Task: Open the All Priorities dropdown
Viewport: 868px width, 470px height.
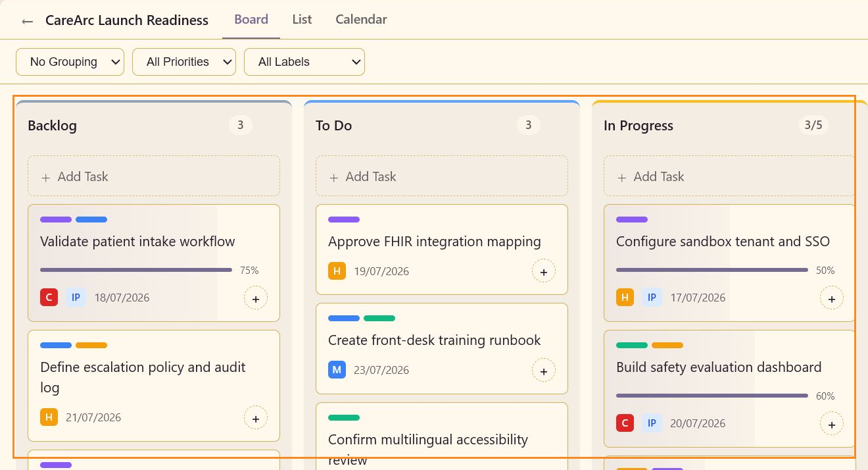Action: click(x=184, y=62)
